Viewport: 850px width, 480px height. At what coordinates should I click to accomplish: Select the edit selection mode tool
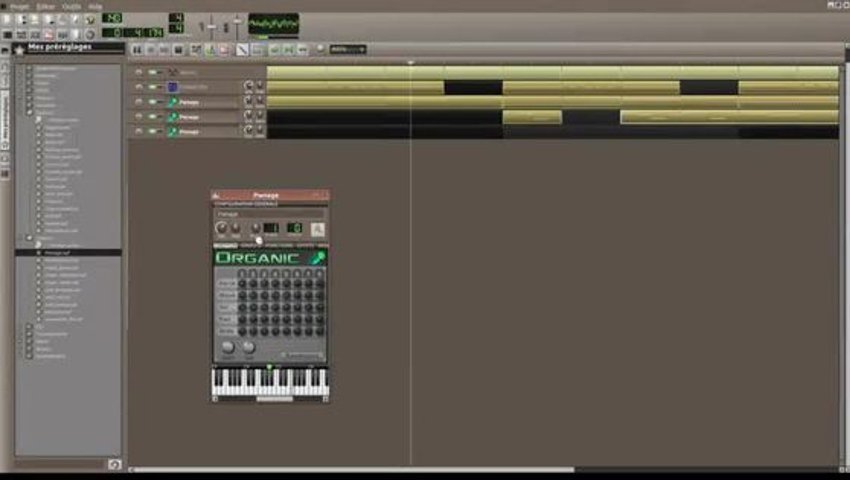click(257, 49)
